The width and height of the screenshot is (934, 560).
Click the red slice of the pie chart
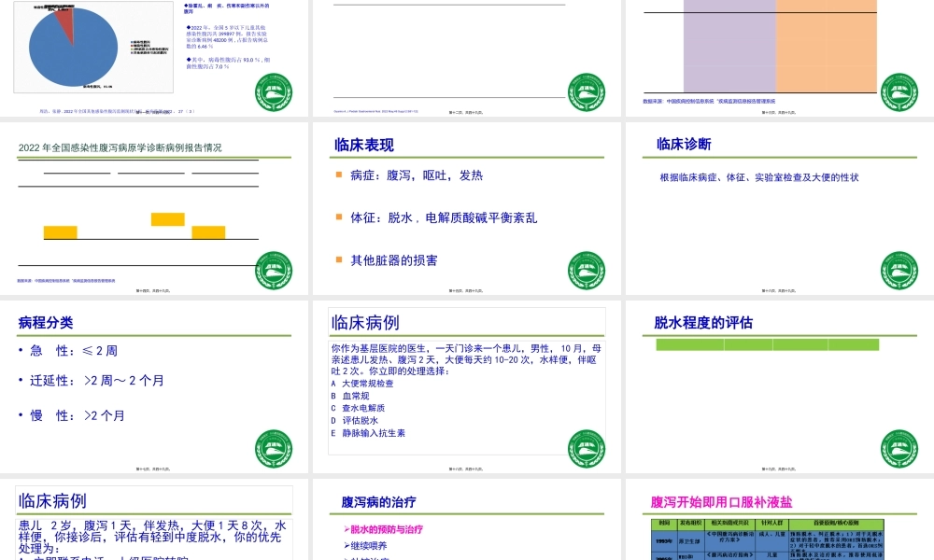(65, 21)
